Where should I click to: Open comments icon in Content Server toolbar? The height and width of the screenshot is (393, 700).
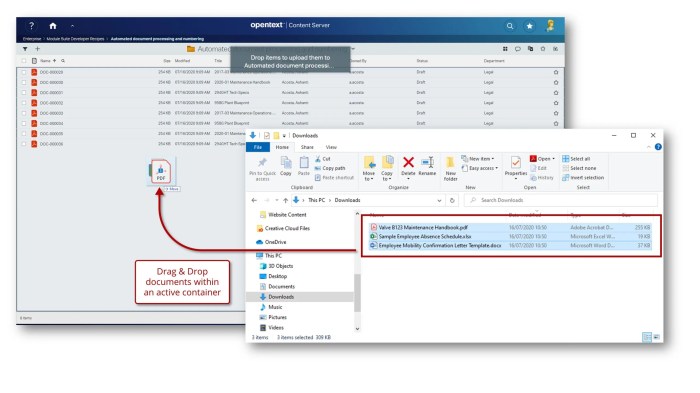click(517, 49)
